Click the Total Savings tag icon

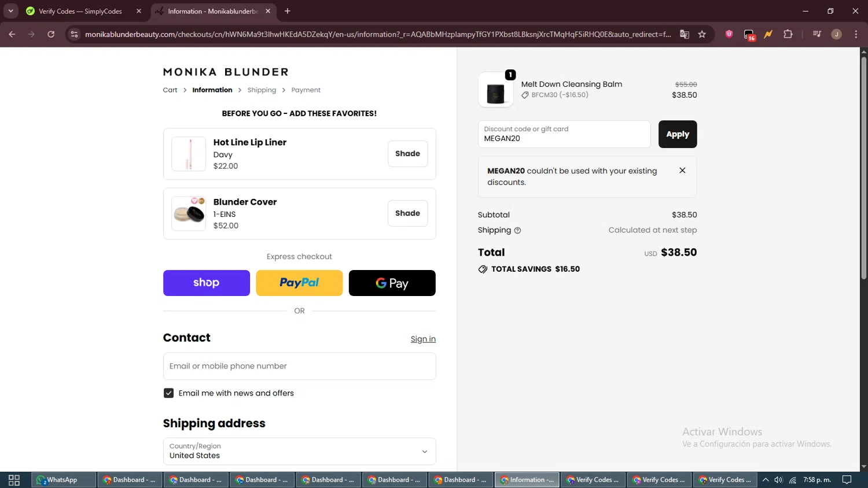pos(483,269)
